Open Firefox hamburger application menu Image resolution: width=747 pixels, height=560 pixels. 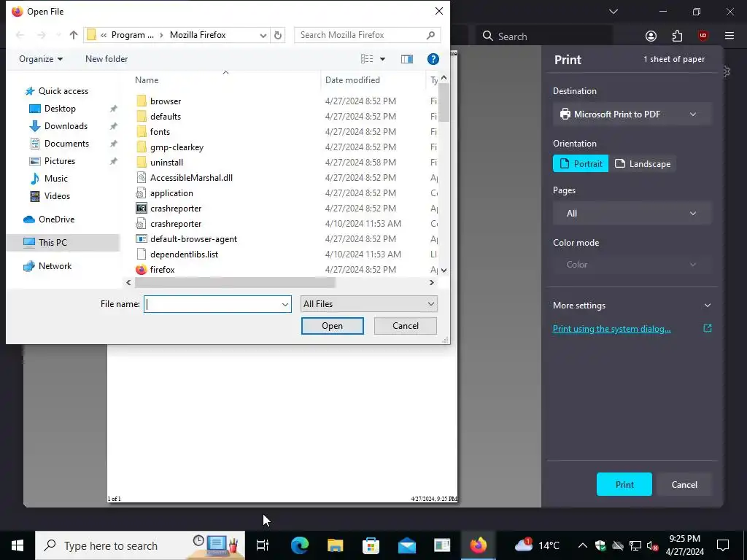(729, 36)
